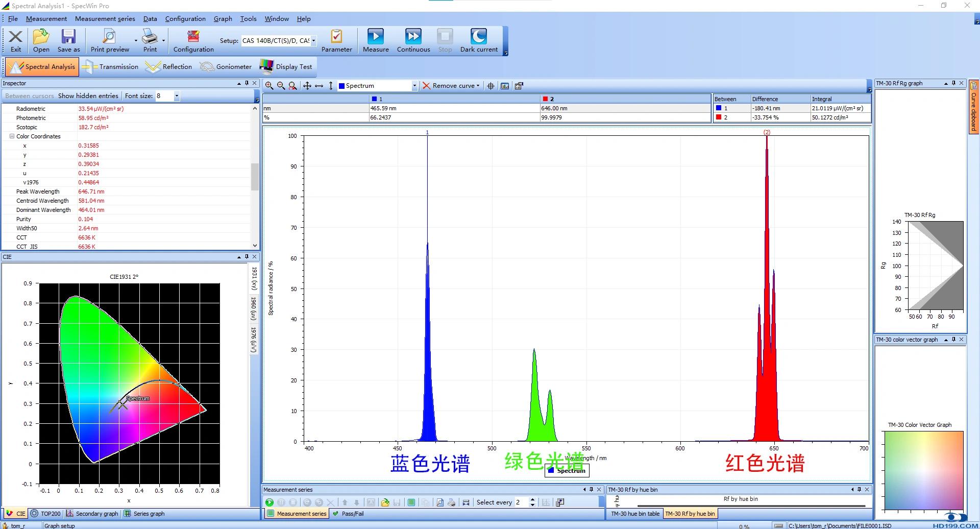Increase the Select every value with up arrow
The image size is (980, 529).
point(532,499)
